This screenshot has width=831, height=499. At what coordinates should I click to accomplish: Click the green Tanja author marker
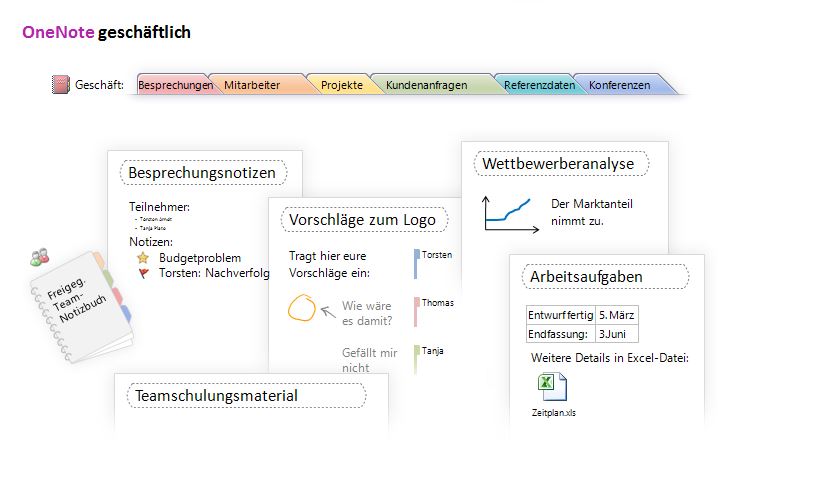[x=417, y=360]
